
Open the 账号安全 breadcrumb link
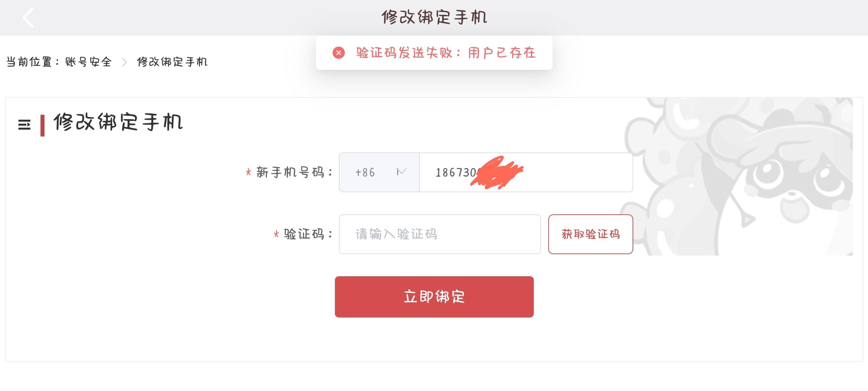[x=89, y=62]
